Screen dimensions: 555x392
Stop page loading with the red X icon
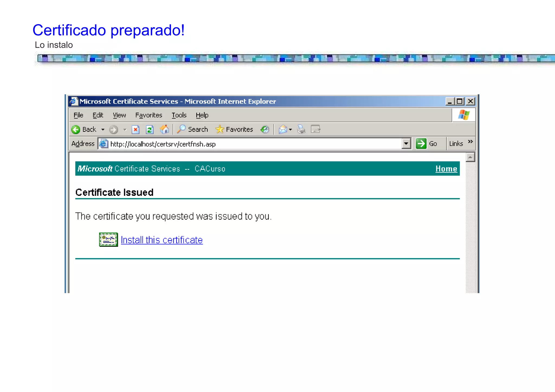135,129
